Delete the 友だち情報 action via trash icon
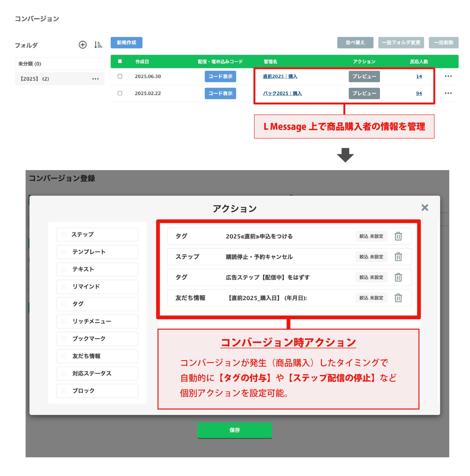470x476 pixels. click(398, 298)
